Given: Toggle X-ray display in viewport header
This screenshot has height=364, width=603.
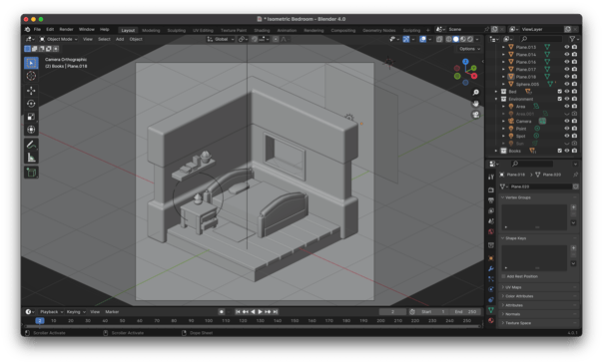Looking at the screenshot, I should tap(439, 39).
